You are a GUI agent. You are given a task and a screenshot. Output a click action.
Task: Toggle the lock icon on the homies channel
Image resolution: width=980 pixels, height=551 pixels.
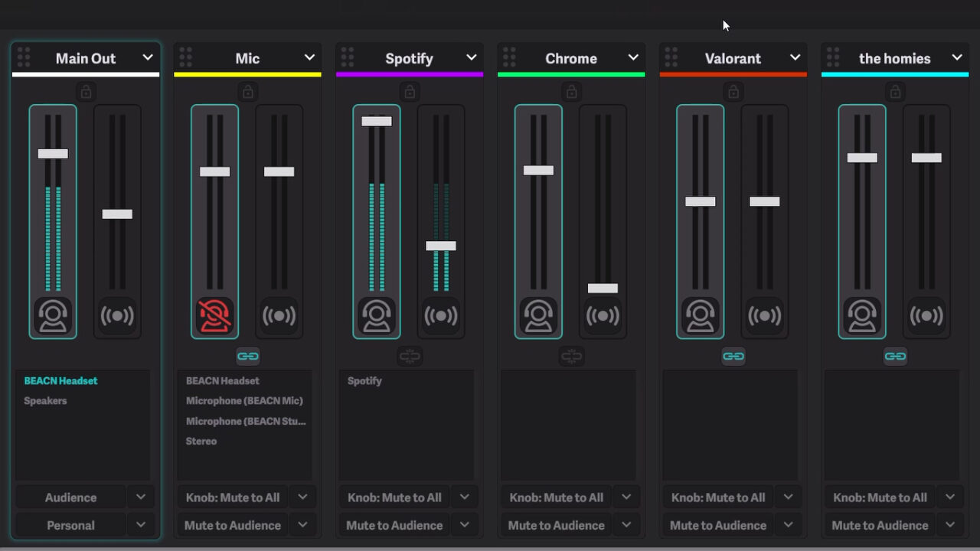click(895, 92)
